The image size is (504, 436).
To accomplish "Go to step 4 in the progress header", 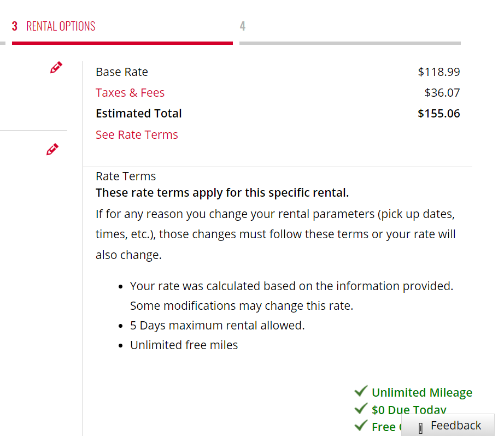I will click(x=243, y=26).
